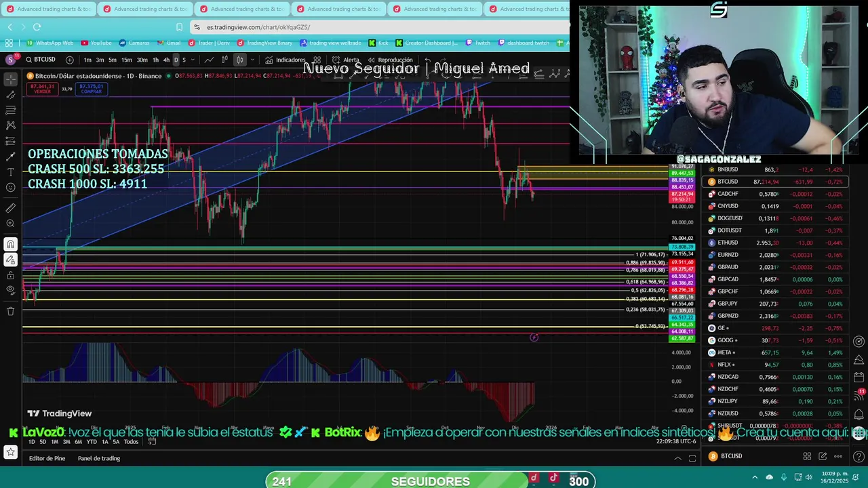Image resolution: width=868 pixels, height=488 pixels.
Task: Select the Text annotation tool
Action: [x=10, y=172]
